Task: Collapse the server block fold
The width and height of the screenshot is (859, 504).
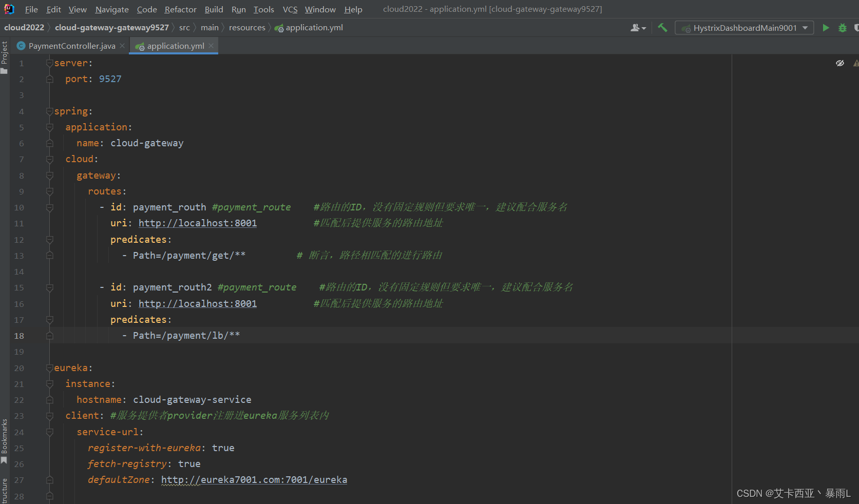Action: point(50,63)
